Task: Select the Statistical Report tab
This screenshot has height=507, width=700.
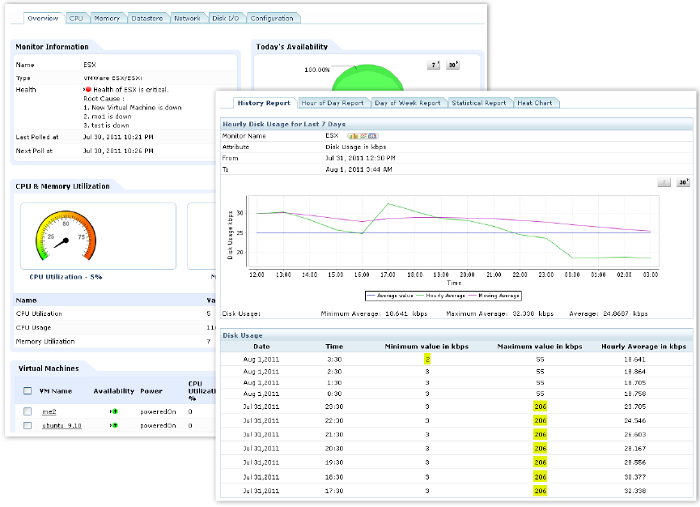Action: coord(478,102)
